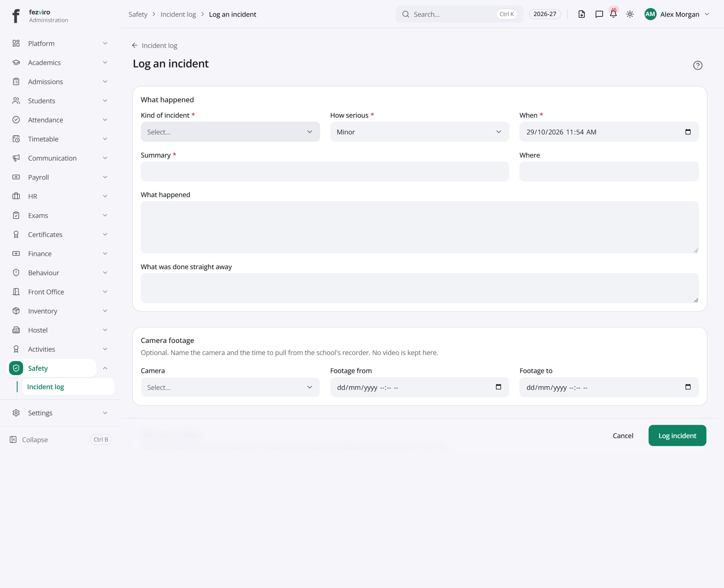This screenshot has width=724, height=588.
Task: Expand the Hostel section chevron
Action: (105, 330)
